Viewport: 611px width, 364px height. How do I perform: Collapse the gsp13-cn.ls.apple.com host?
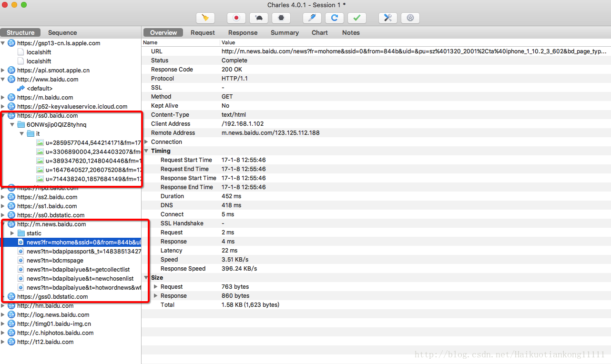(3, 43)
